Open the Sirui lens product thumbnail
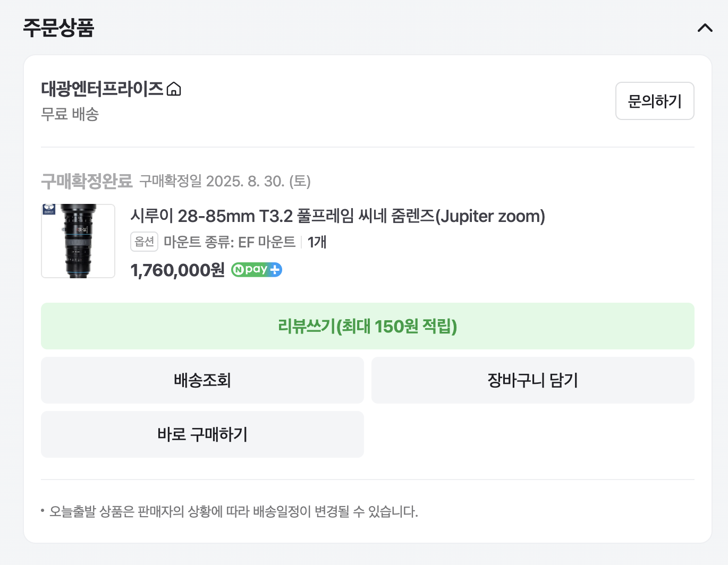The height and width of the screenshot is (565, 728). (x=78, y=241)
